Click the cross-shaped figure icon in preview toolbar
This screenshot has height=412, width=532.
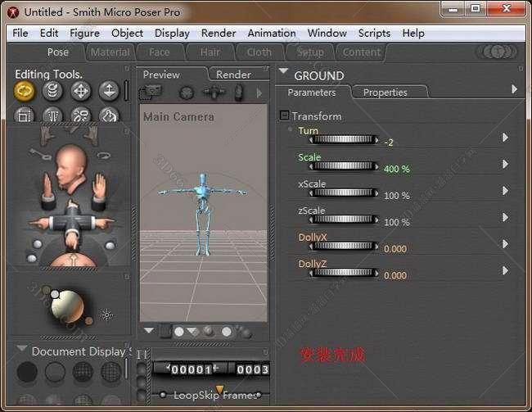(214, 93)
